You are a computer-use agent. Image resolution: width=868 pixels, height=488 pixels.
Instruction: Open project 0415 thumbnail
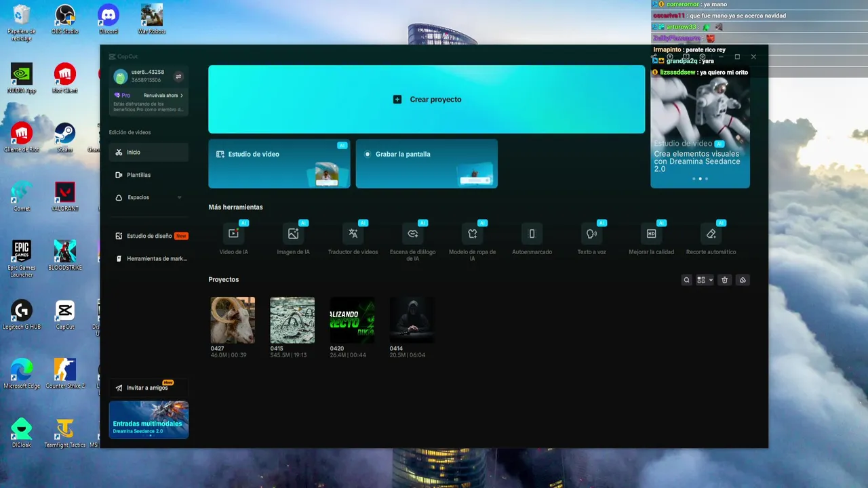point(292,320)
